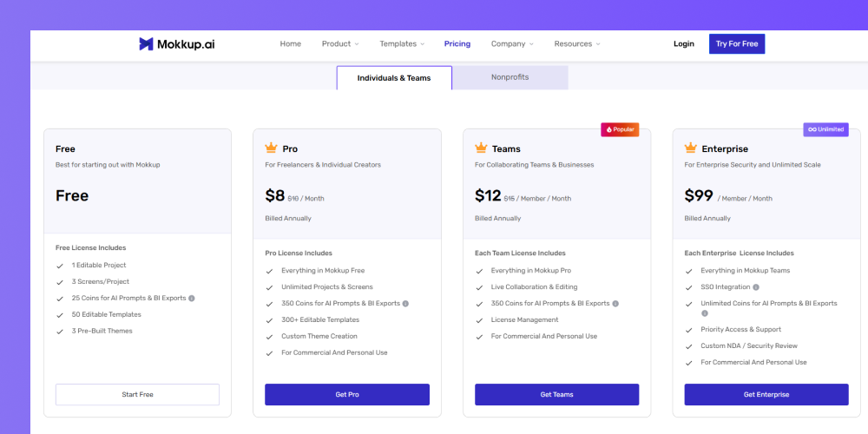Image resolution: width=868 pixels, height=434 pixels.
Task: Click info icon after Pro plan's 350 Coins
Action: click(405, 303)
